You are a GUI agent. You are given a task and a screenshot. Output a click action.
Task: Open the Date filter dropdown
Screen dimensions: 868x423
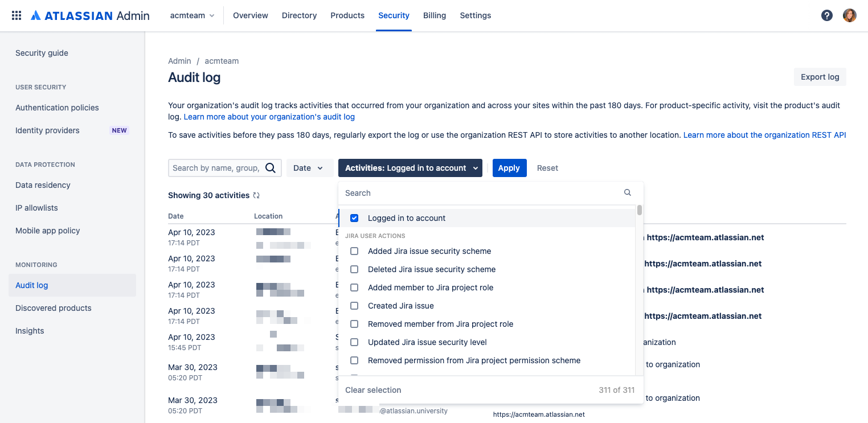click(x=309, y=168)
